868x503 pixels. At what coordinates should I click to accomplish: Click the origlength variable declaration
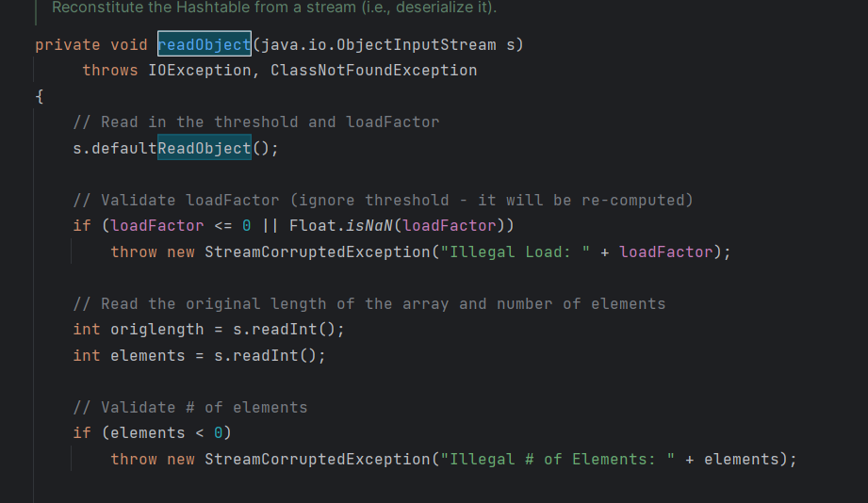point(157,330)
